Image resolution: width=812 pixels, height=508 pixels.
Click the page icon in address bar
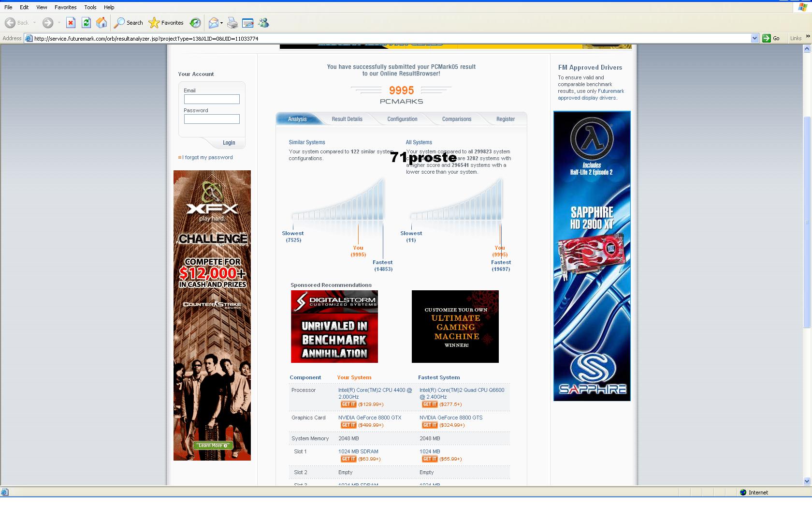(29, 38)
